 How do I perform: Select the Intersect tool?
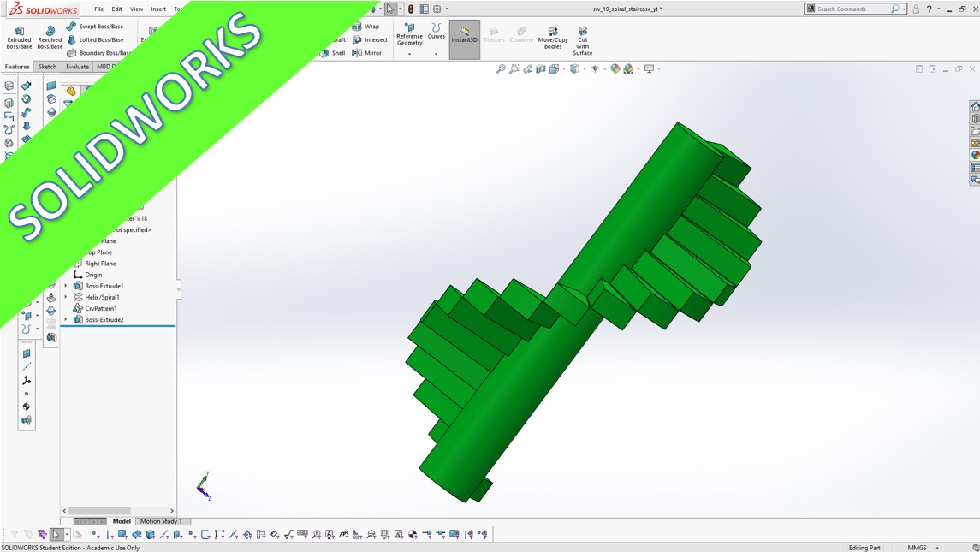370,39
